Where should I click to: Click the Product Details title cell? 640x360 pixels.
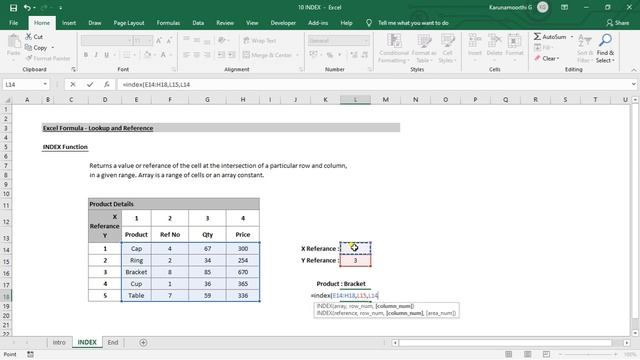[x=174, y=204]
